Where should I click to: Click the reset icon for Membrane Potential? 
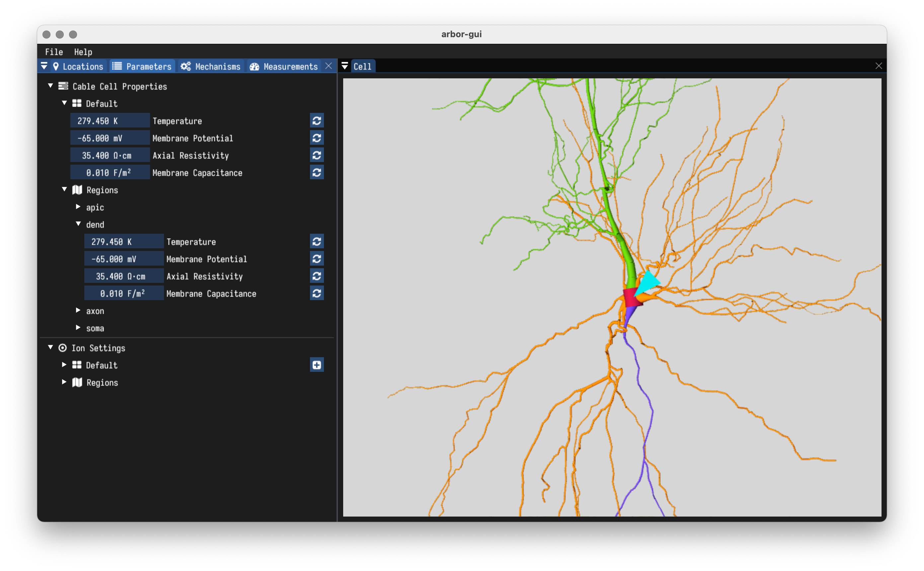pyautogui.click(x=317, y=138)
